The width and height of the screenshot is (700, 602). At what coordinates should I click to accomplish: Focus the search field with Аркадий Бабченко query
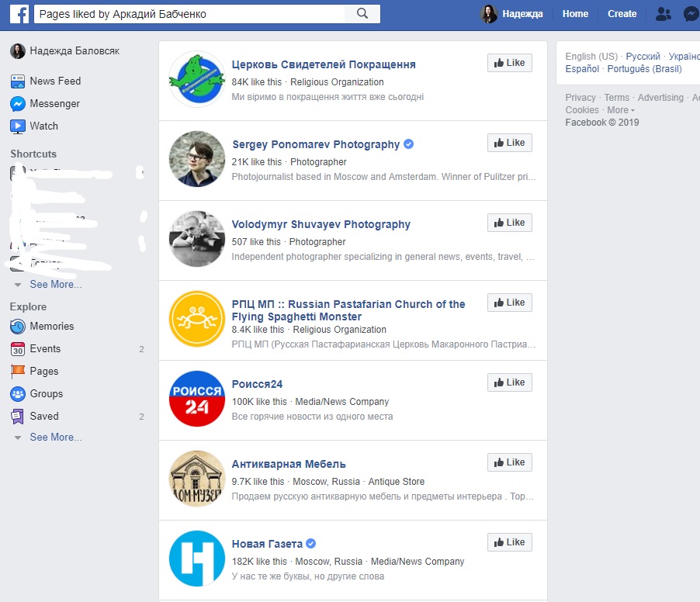[x=189, y=14]
